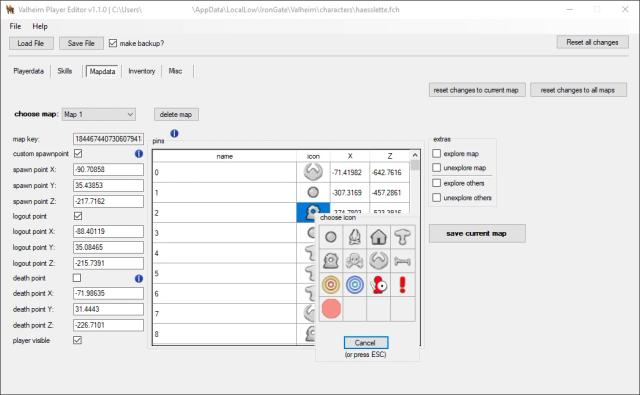Open the choose map dropdown
The image size is (640, 395).
coord(99,114)
